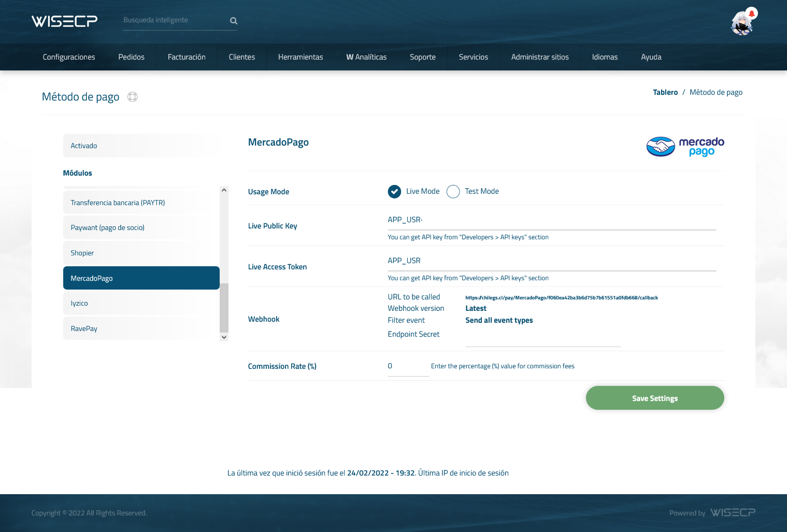
Task: Open the Configuraciones menu
Action: (69, 57)
